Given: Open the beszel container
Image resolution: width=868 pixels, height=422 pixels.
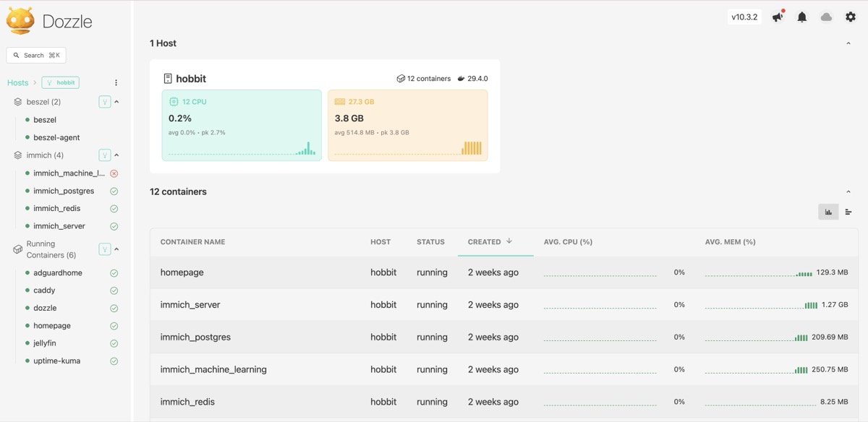Looking at the screenshot, I should 45,120.
